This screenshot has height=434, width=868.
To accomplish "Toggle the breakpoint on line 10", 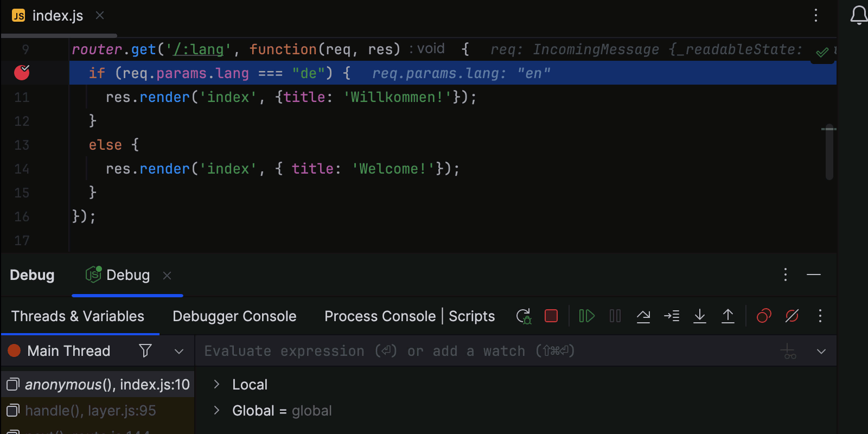I will [22, 72].
